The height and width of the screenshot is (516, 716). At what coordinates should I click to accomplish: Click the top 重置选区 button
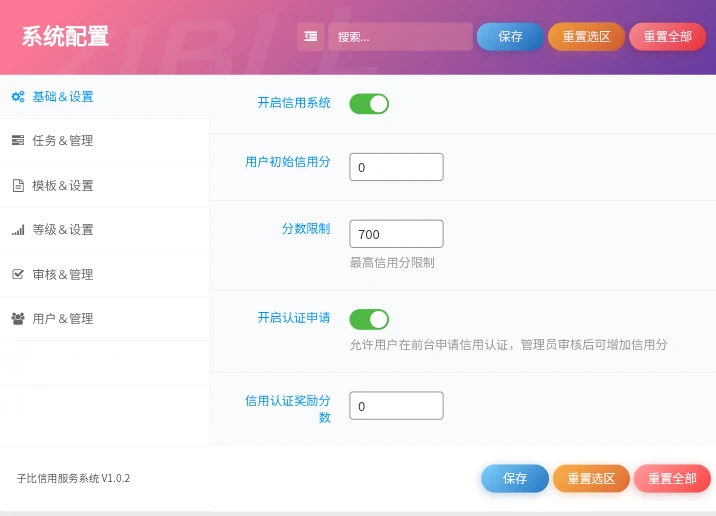[586, 37]
